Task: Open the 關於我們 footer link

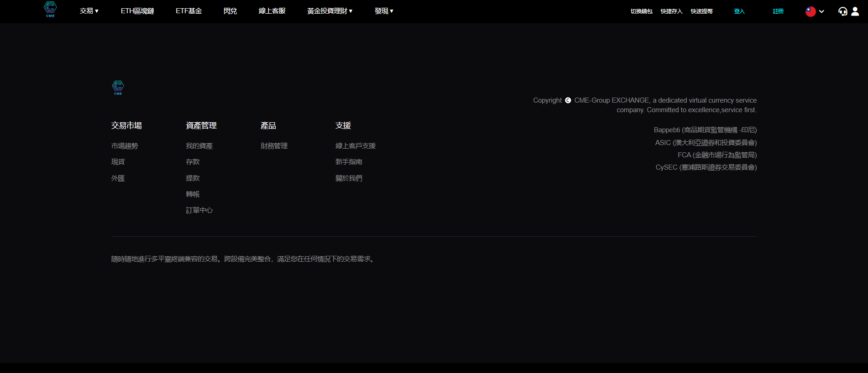Action: click(349, 178)
